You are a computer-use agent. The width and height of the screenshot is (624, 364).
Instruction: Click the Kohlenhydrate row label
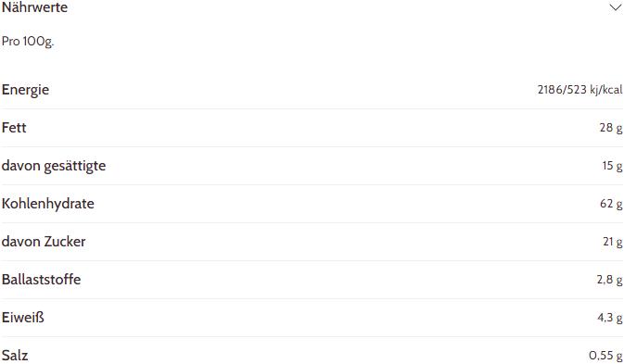click(x=48, y=204)
